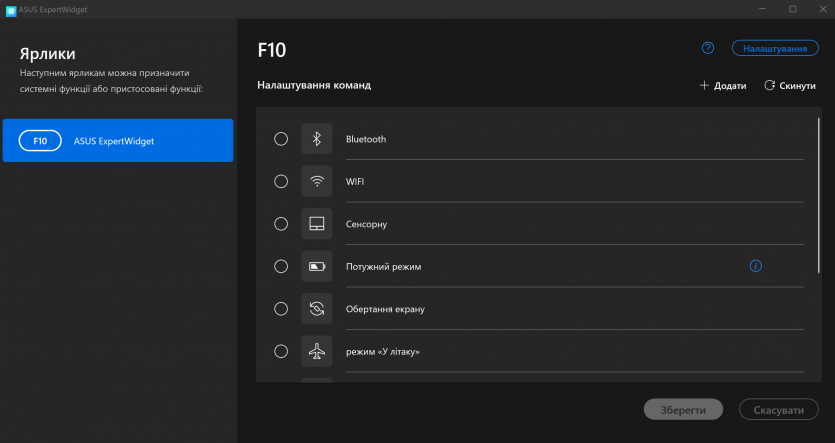
Task: Reset commands with the Скинути button
Action: (790, 86)
